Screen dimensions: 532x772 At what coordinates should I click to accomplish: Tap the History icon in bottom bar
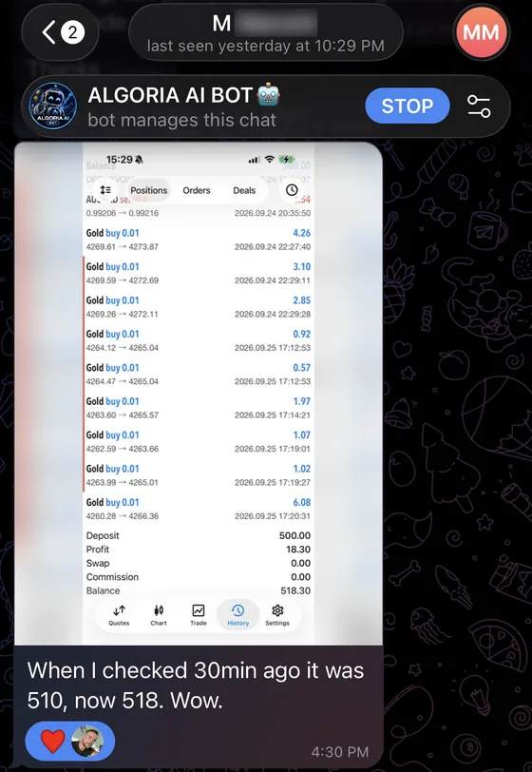tap(238, 615)
